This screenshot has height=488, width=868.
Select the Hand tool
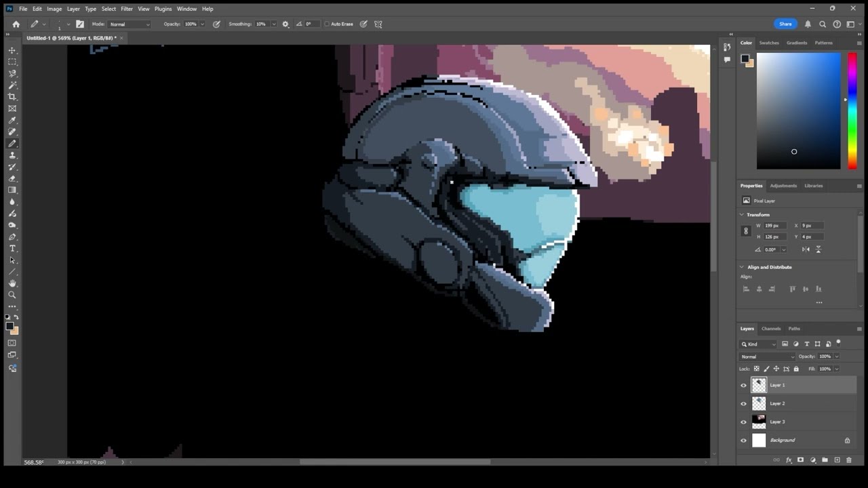point(12,283)
